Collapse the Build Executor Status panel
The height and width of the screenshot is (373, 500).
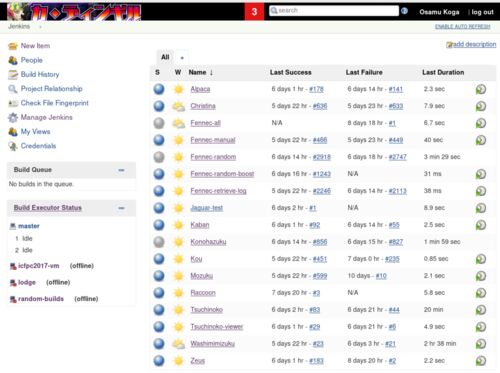pos(121,208)
